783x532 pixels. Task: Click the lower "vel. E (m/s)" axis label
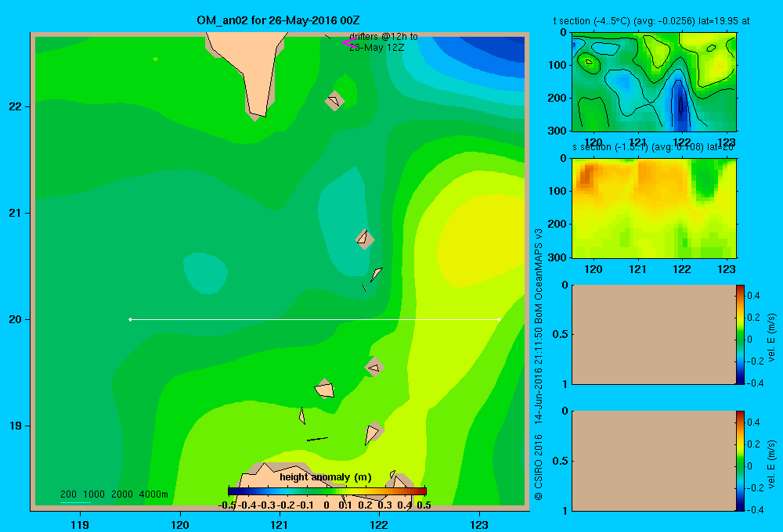[772, 464]
